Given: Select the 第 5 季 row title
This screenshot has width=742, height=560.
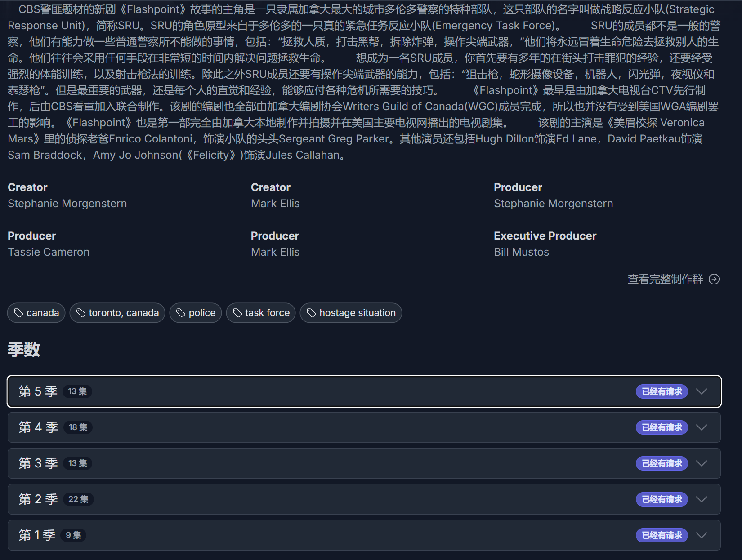Looking at the screenshot, I should [x=38, y=391].
